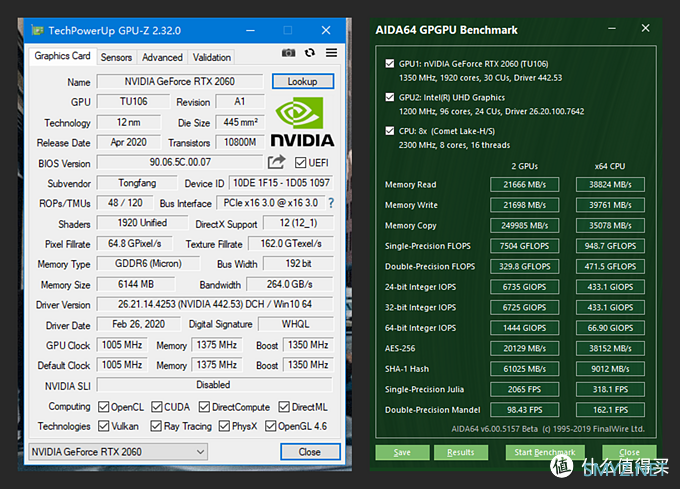Uncheck CPU Comet Lake-H/S in AIDA64
Viewport: 680px width, 489px height.
point(389,130)
